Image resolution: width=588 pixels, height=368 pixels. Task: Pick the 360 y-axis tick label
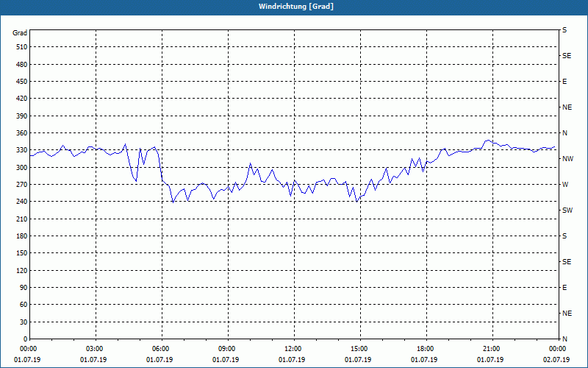pos(22,133)
